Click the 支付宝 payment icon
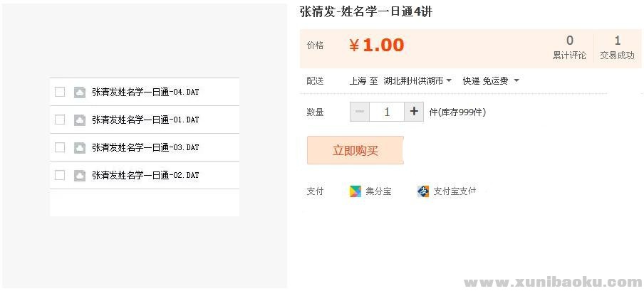The image size is (644, 291). click(x=423, y=191)
